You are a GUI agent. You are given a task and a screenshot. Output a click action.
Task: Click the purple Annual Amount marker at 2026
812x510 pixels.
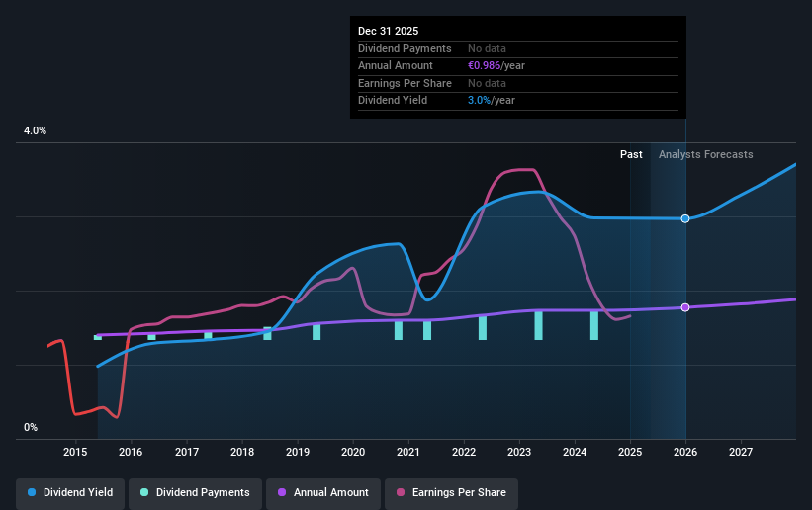[685, 307]
